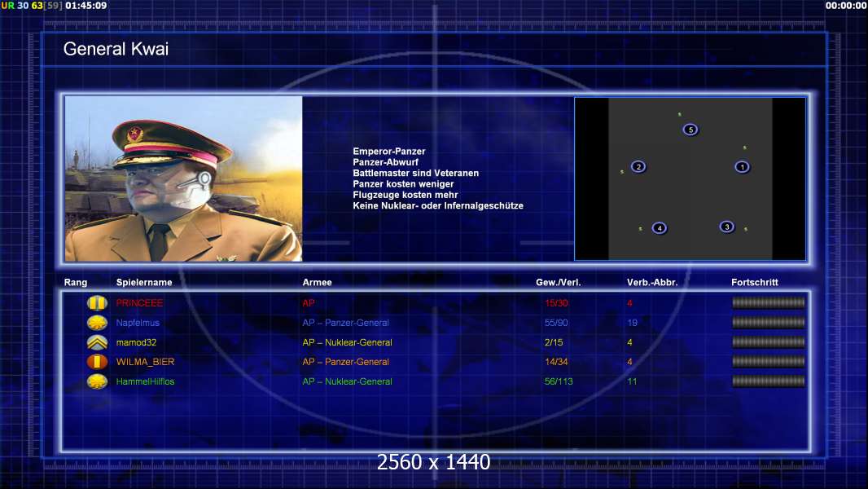Click mamod32's chevron rank icon
This screenshot has height=489, width=868.
pos(97,342)
